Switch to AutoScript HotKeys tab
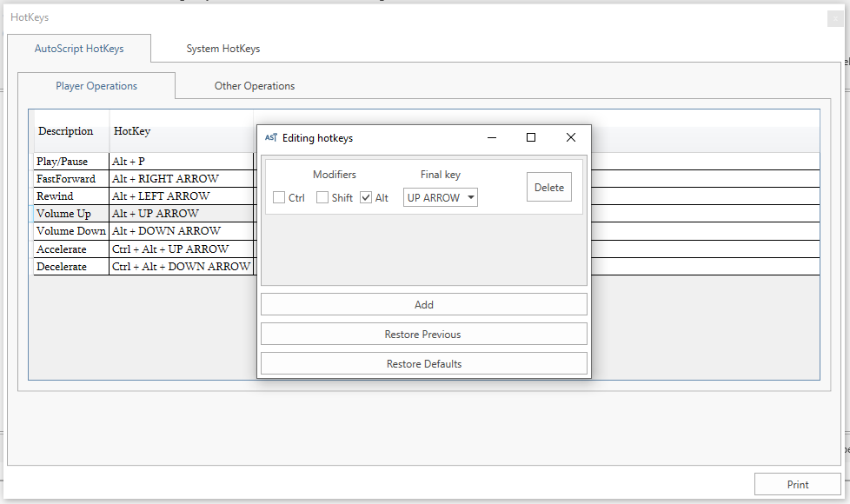 tap(79, 49)
